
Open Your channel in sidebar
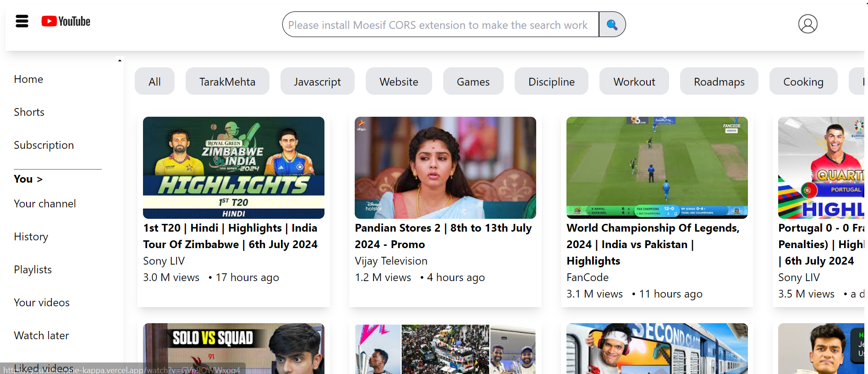click(x=45, y=204)
